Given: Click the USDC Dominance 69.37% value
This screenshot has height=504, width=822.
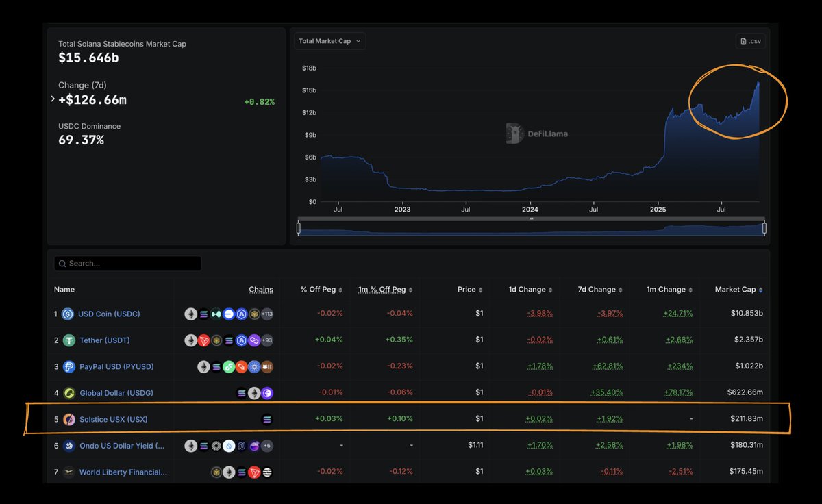Looking at the screenshot, I should click(x=81, y=140).
